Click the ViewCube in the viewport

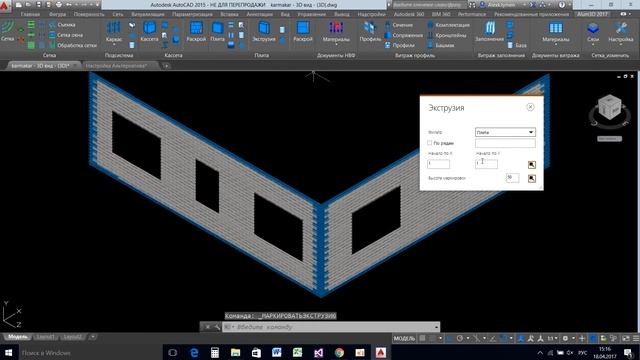pyautogui.click(x=609, y=108)
